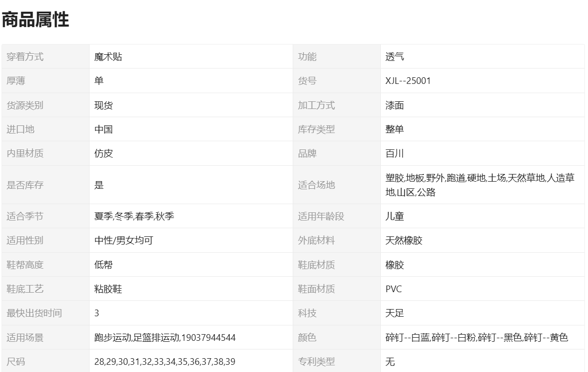Click the size list 28 to 39
The image size is (588, 372).
[x=165, y=362]
